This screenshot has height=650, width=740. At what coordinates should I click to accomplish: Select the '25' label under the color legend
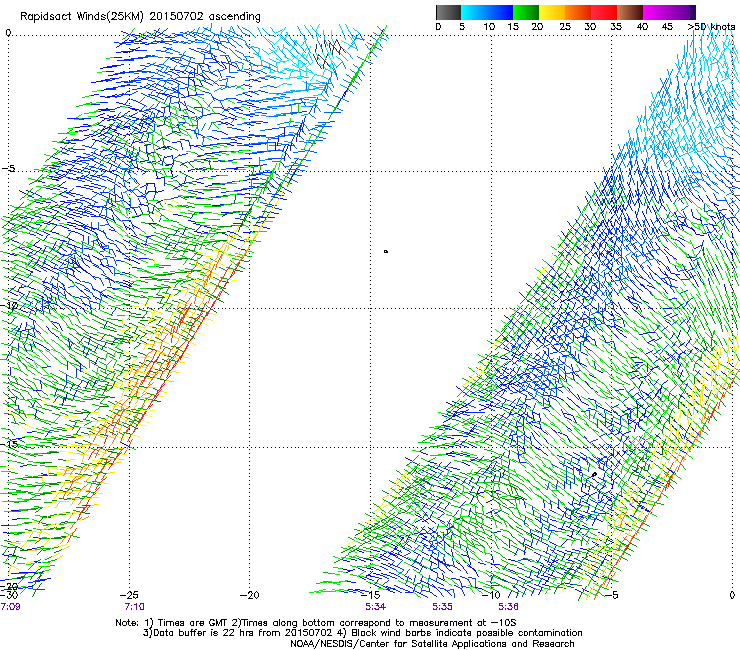click(x=565, y=27)
